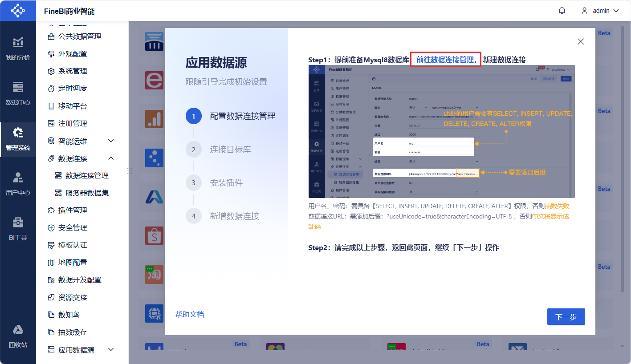This screenshot has width=631, height=364.
Task: Click the sidebar collapse drag handle
Action: [130, 170]
